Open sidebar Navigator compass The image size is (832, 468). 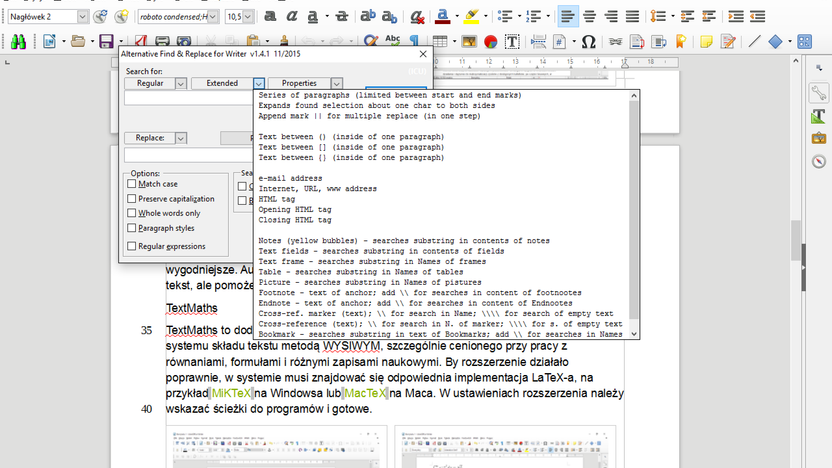click(819, 161)
